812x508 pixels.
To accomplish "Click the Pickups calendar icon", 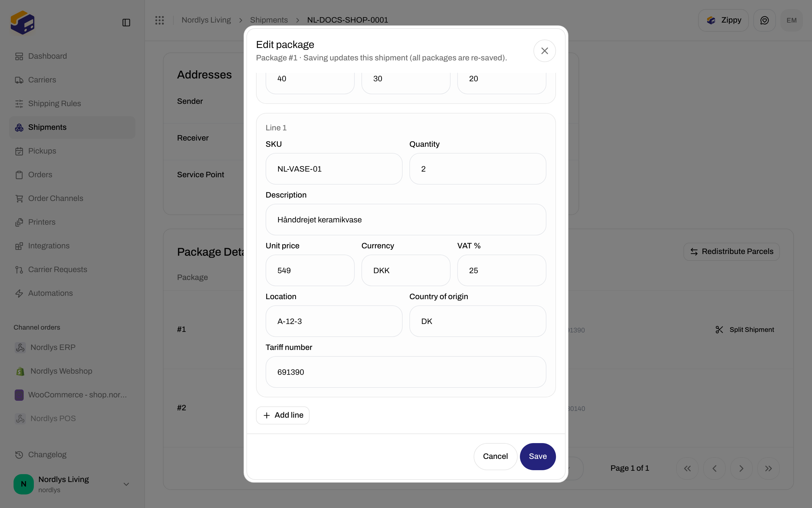I will pyautogui.click(x=19, y=151).
